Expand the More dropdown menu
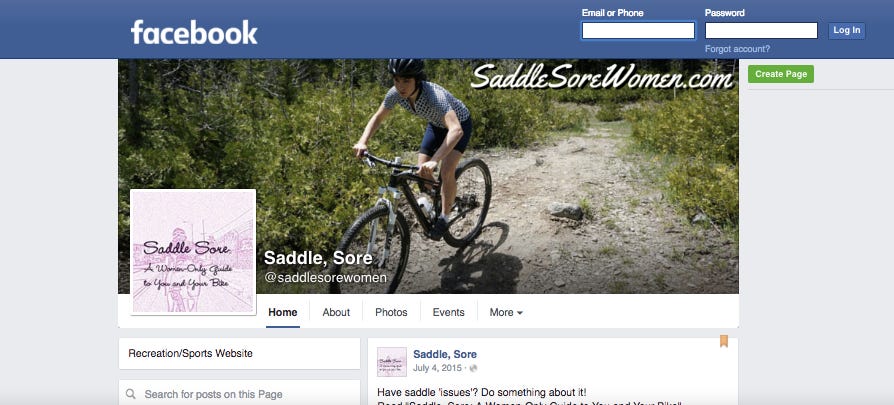This screenshot has height=405, width=894. pos(506,312)
